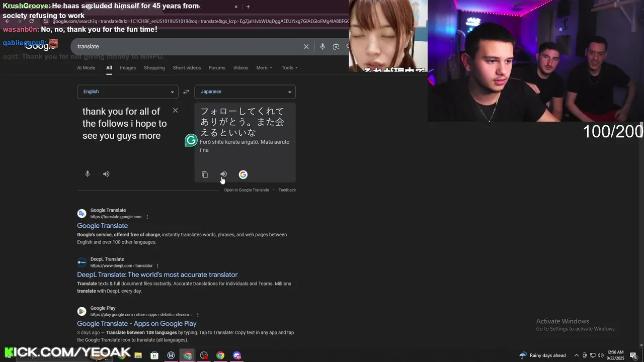Open File Explorer from the taskbar
The image size is (644, 362).
(138, 355)
